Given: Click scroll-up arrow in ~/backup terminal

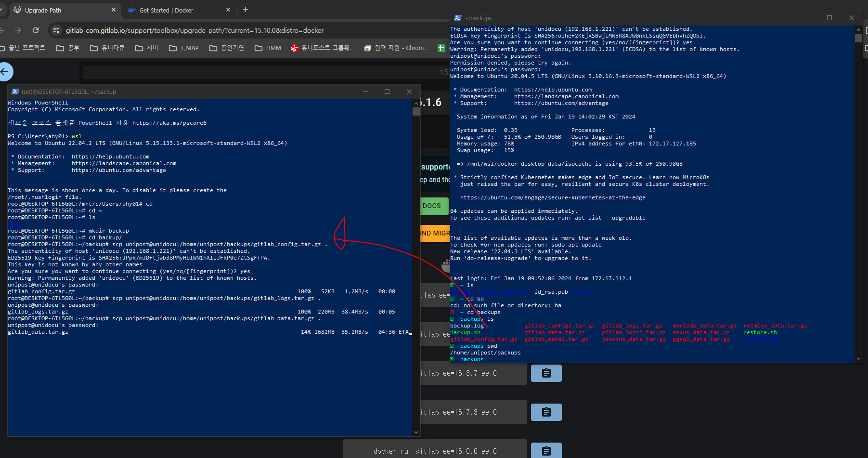Looking at the screenshot, I should click(x=416, y=103).
